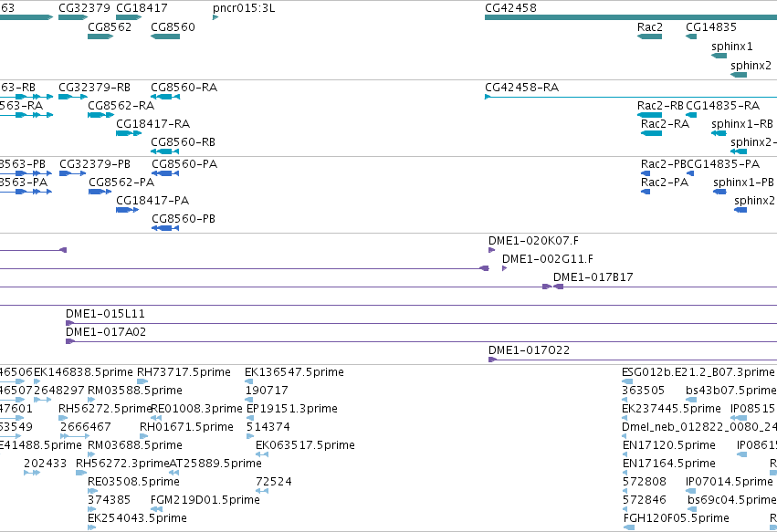Select the sphinx1 gene glyph
The height and width of the screenshot is (532, 777).
pos(719,56)
